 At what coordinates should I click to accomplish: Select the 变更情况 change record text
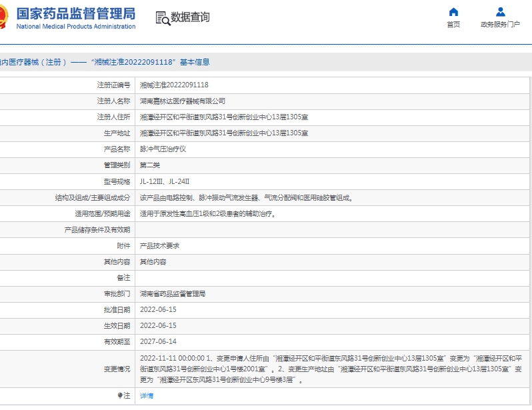click(331, 369)
